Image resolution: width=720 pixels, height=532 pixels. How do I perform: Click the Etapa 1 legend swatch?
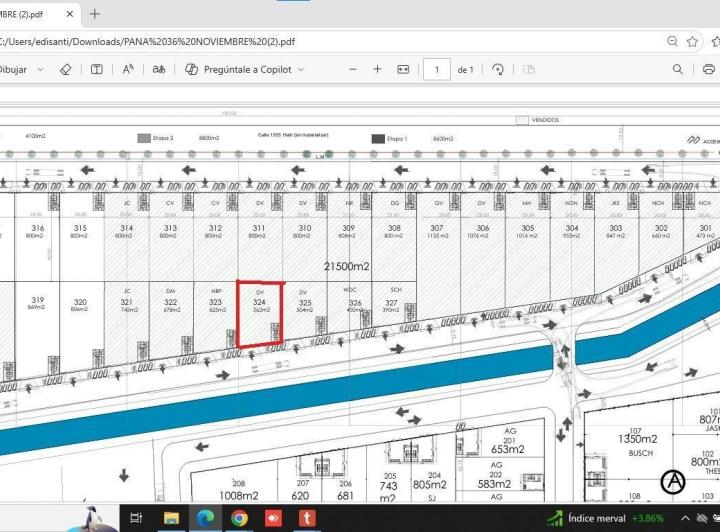378,138
